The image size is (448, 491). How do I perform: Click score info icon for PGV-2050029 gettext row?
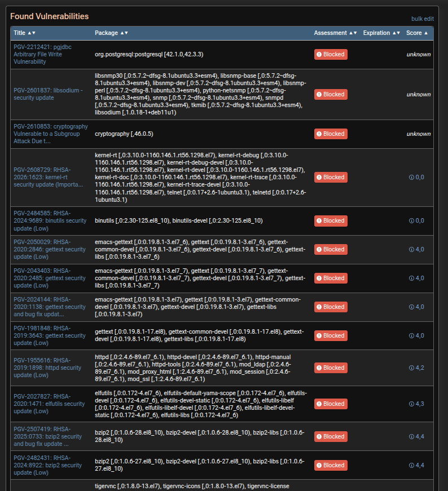411,249
